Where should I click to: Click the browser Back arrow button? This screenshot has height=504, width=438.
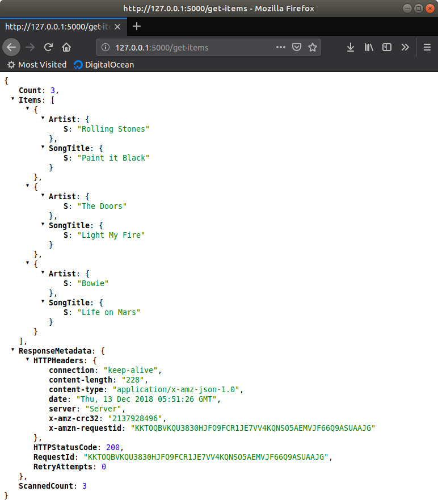point(12,47)
